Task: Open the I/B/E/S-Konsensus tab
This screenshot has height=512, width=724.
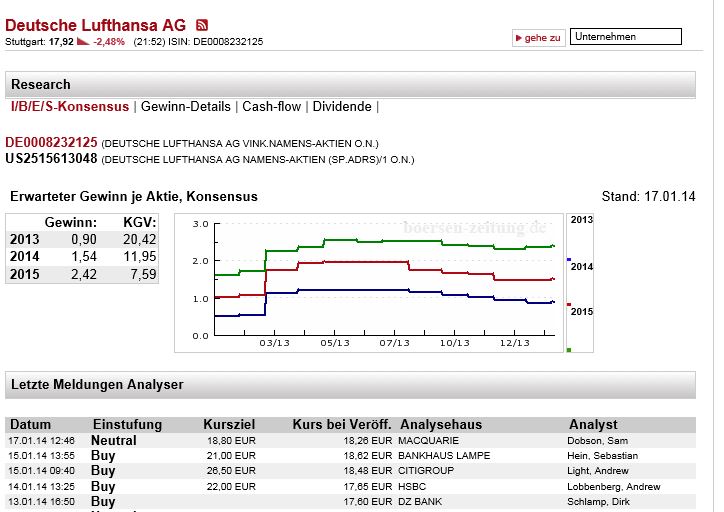Action: pos(70,107)
